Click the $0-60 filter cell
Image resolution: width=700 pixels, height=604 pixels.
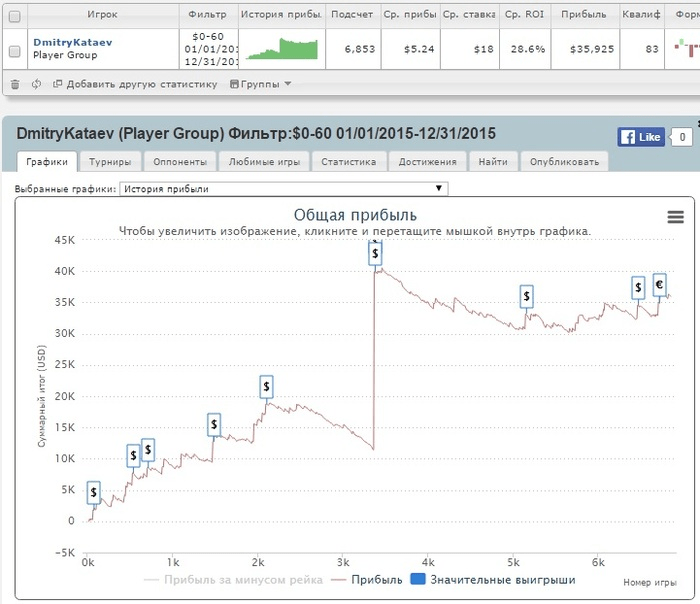[208, 49]
